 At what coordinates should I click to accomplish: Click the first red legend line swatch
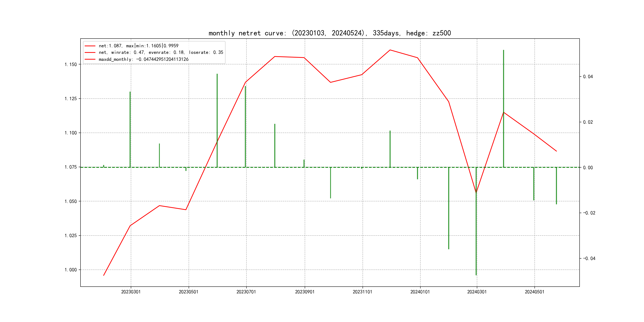(x=90, y=46)
